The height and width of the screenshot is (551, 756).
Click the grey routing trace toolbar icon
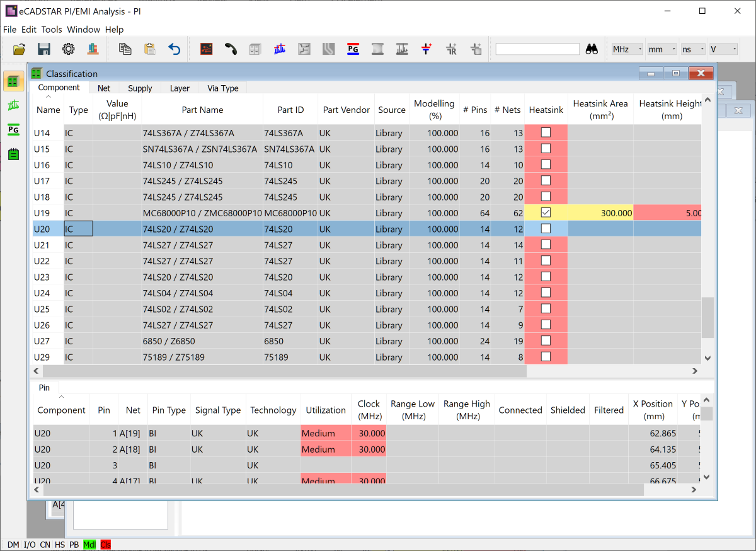(x=304, y=49)
